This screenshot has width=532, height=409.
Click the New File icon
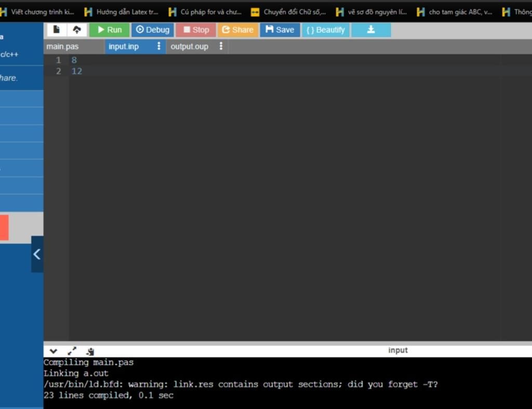coord(56,30)
